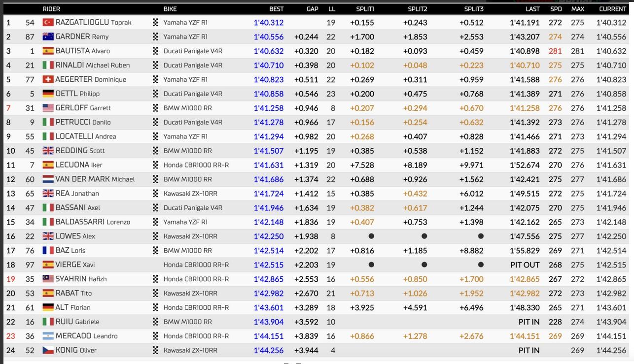Click the Czech flag next to Konig

(48, 350)
